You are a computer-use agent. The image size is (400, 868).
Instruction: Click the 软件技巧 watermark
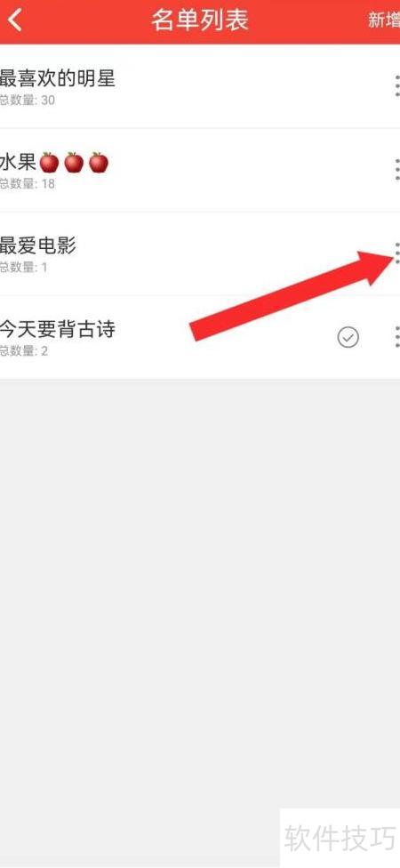tap(340, 837)
